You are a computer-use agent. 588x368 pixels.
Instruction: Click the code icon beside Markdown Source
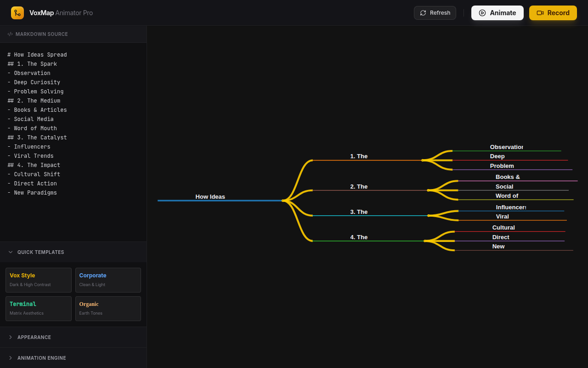pos(10,34)
